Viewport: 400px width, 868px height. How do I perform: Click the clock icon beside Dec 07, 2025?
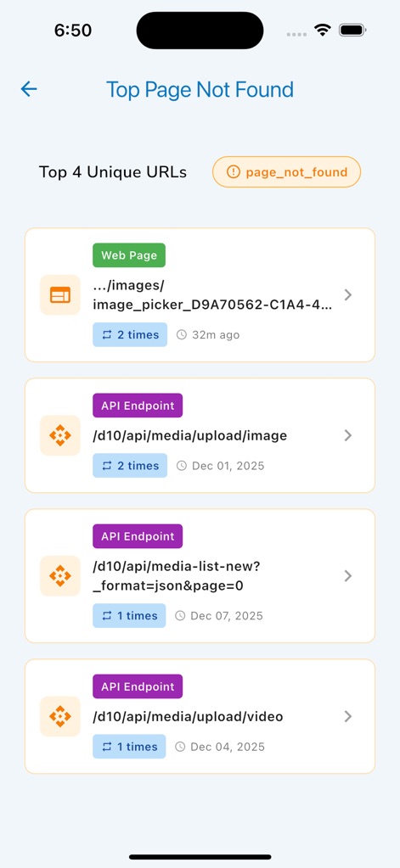pos(180,615)
